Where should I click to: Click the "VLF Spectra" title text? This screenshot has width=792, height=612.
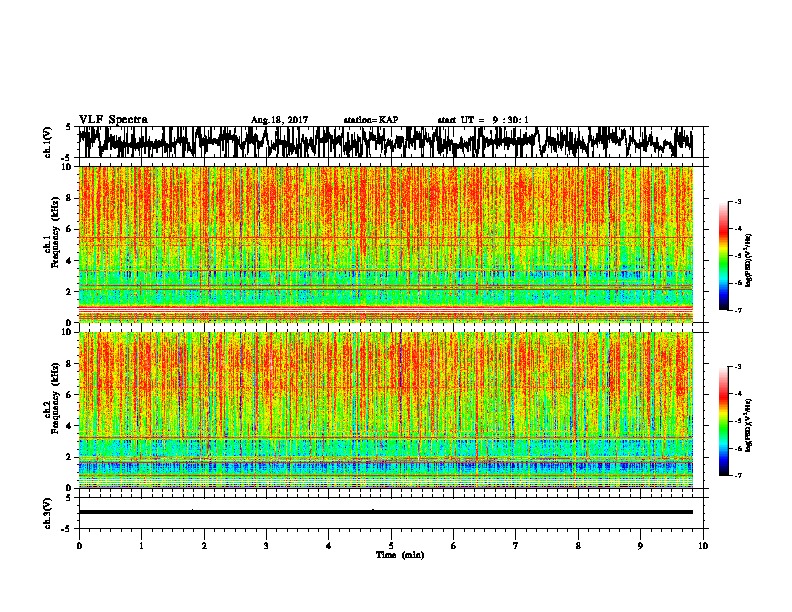pyautogui.click(x=113, y=120)
